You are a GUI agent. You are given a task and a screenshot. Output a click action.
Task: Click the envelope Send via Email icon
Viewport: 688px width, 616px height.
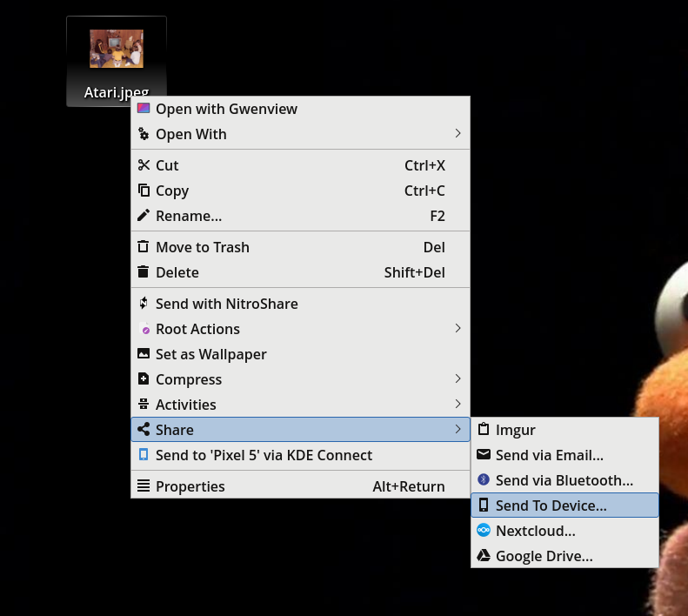pyautogui.click(x=484, y=454)
